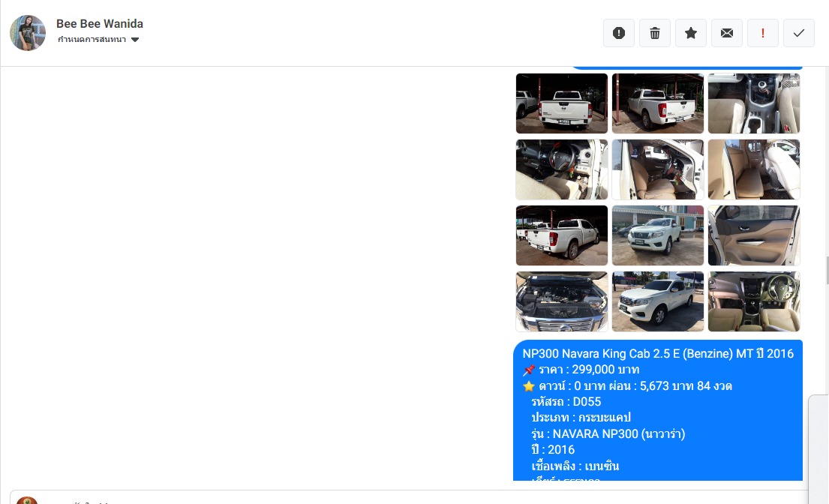Star this conversation as follow-up
Screen dimensions: 829x504
click(690, 33)
